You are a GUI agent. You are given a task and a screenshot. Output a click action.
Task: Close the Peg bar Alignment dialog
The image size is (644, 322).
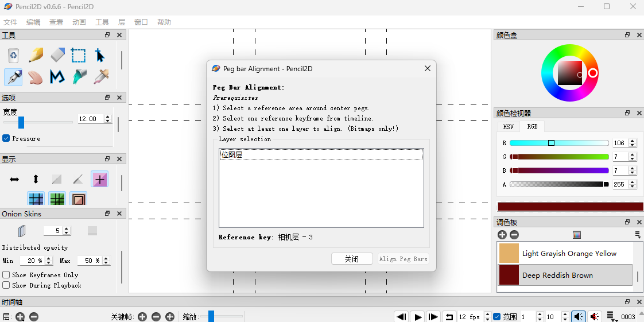pos(427,68)
